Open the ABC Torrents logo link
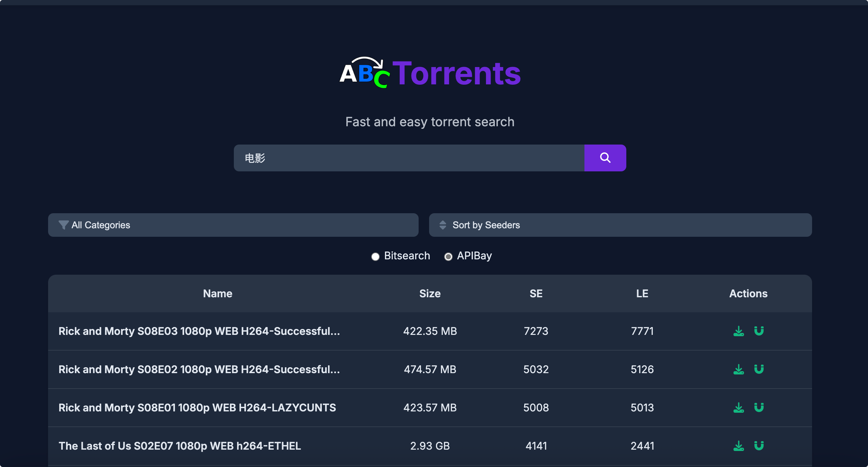868x467 pixels. (430, 73)
